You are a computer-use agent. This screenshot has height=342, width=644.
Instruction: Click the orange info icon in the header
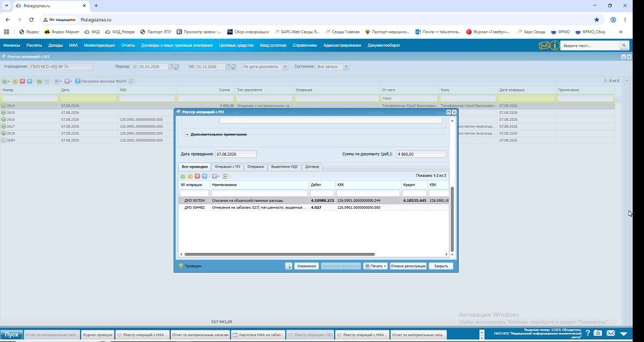[555, 46]
